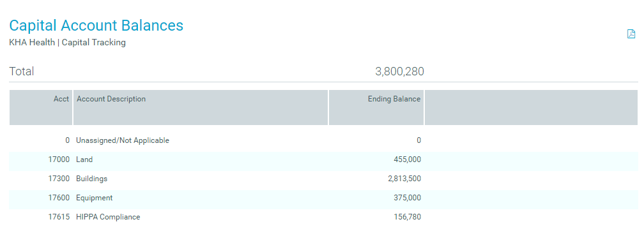Click the 455,000 Land balance
Screen dimensions: 644x238
point(408,160)
